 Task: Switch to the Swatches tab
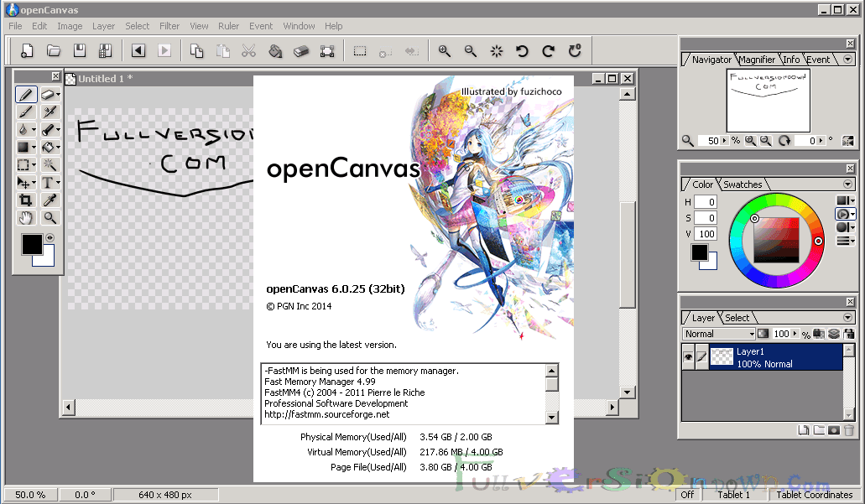coord(743,184)
